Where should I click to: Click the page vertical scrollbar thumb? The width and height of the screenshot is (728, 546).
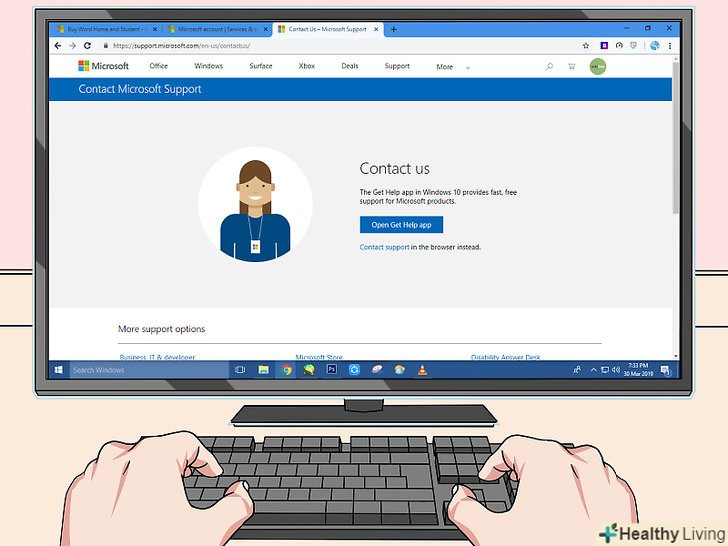pos(676,138)
